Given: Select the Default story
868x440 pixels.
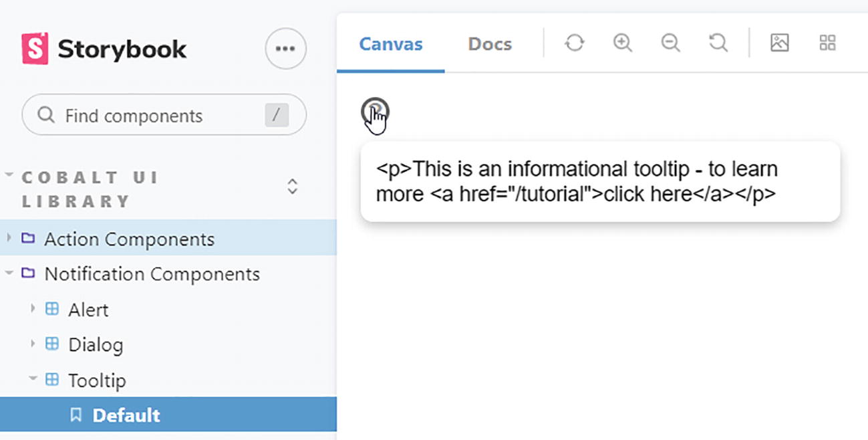Looking at the screenshot, I should [126, 415].
